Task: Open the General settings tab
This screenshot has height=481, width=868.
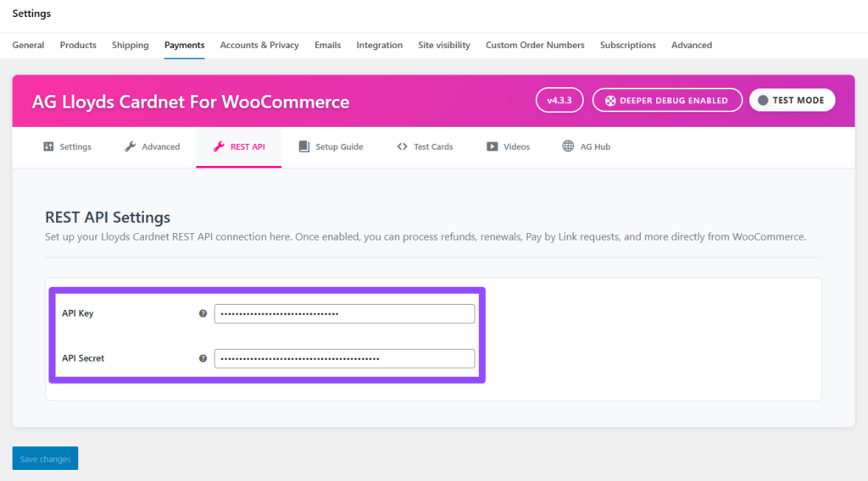Action: point(28,46)
